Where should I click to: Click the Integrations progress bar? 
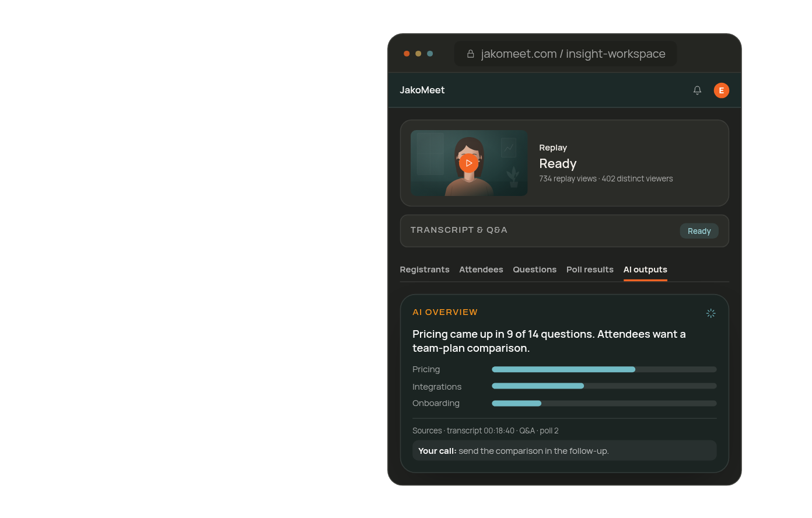(x=604, y=386)
